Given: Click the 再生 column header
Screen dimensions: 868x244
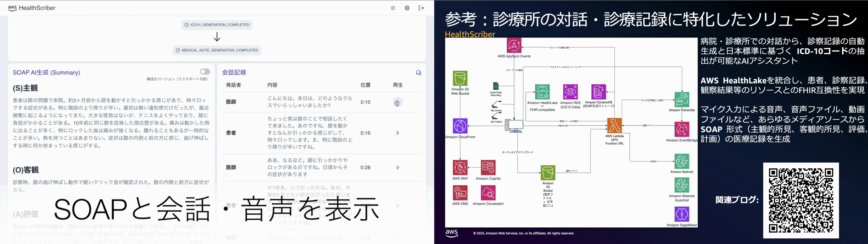Looking at the screenshot, I should [x=398, y=85].
